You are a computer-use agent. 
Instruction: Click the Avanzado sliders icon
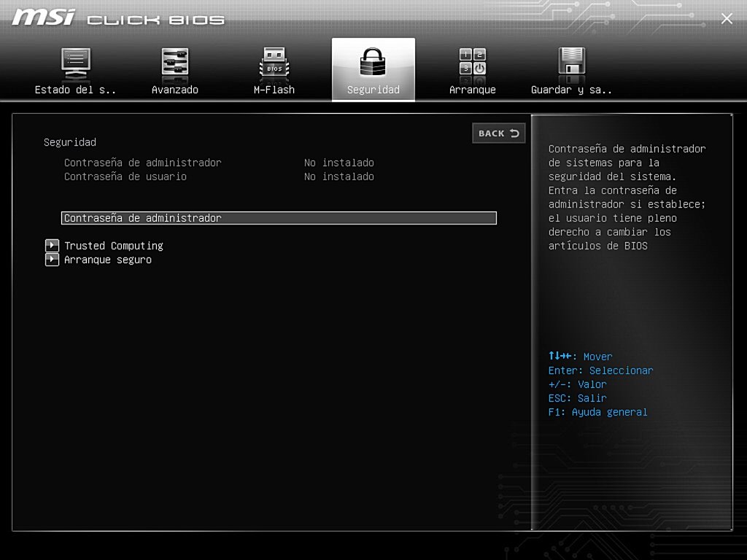pos(175,63)
